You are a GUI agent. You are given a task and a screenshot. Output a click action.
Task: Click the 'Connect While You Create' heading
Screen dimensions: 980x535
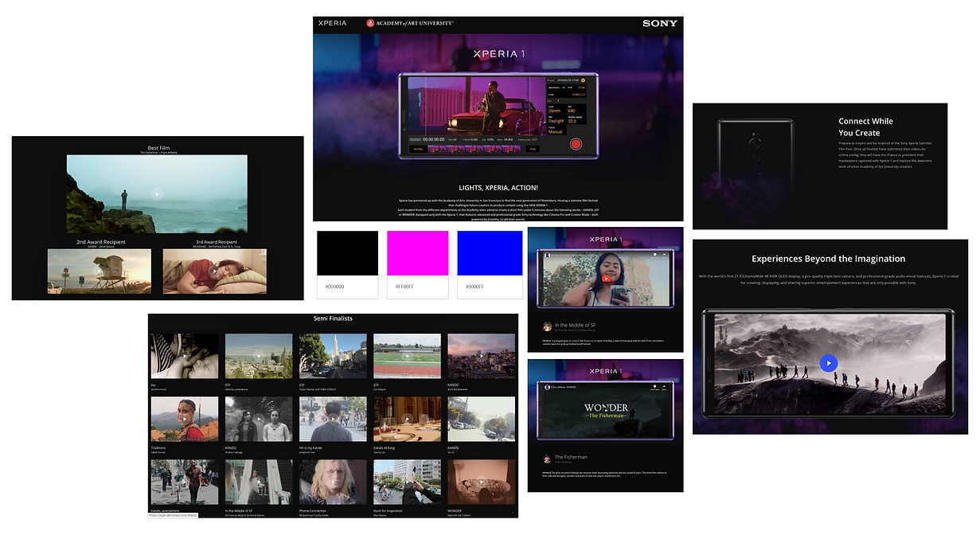[865, 127]
